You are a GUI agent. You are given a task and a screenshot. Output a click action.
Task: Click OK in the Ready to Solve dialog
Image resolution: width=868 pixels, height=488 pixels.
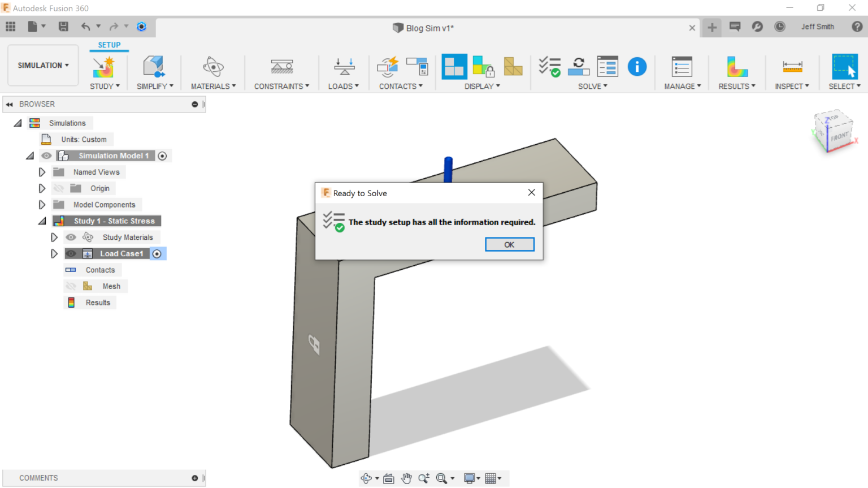509,244
